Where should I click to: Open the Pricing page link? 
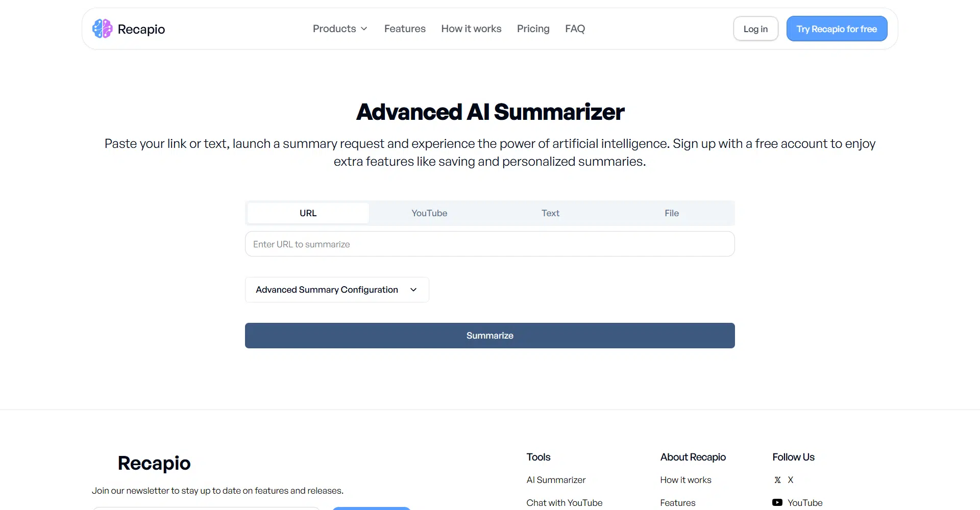click(533, 29)
